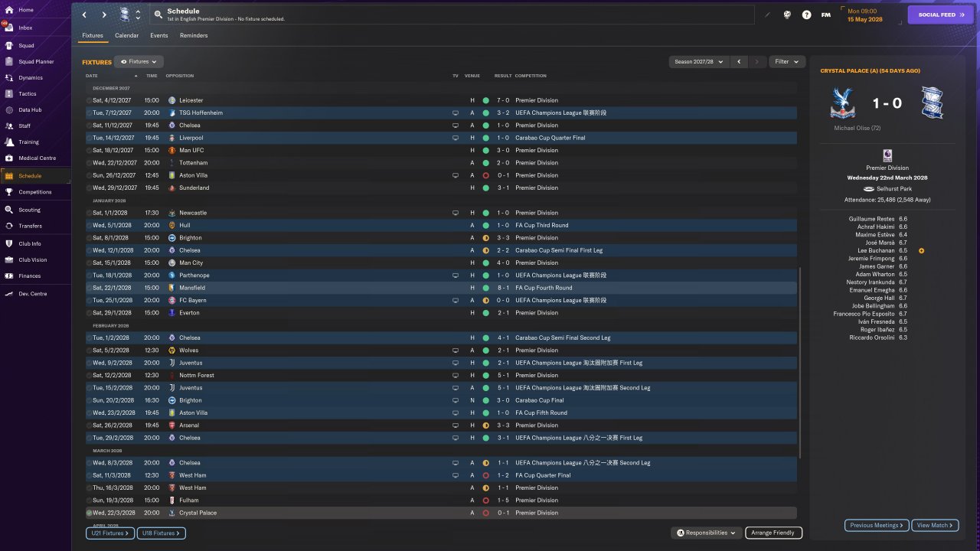
Task: Tick the selection circle on West Ham 11/3/2028 row
Action: click(x=89, y=475)
